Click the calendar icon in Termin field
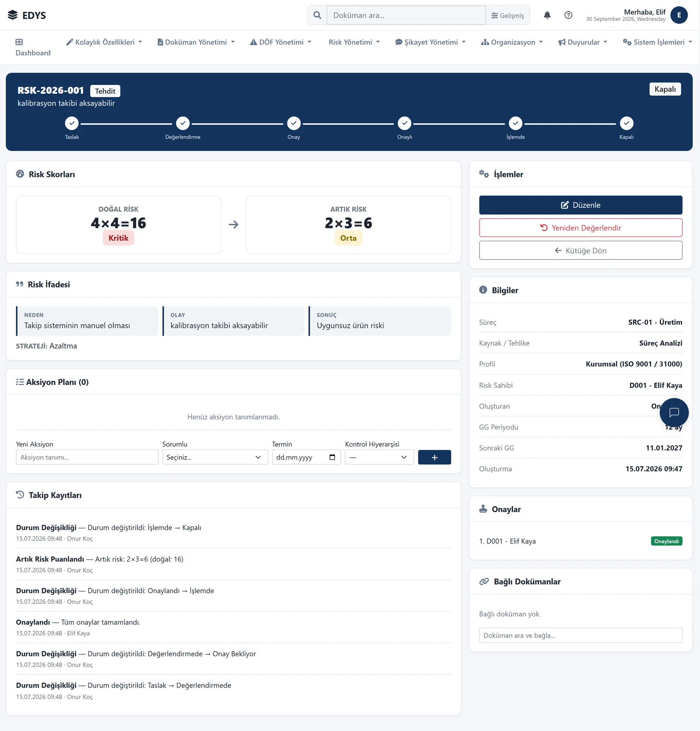Screen dimensions: 700x731 click(332, 457)
